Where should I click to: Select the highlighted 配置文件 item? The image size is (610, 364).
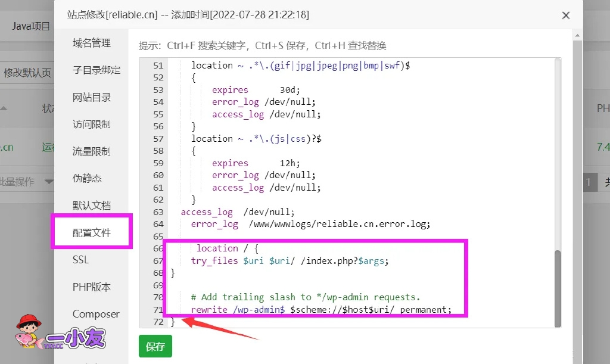point(92,232)
